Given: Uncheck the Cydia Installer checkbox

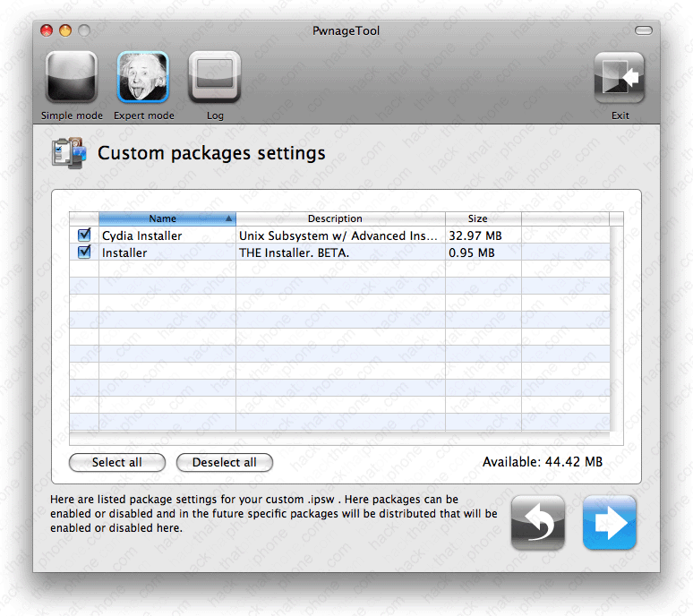Looking at the screenshot, I should [x=85, y=235].
